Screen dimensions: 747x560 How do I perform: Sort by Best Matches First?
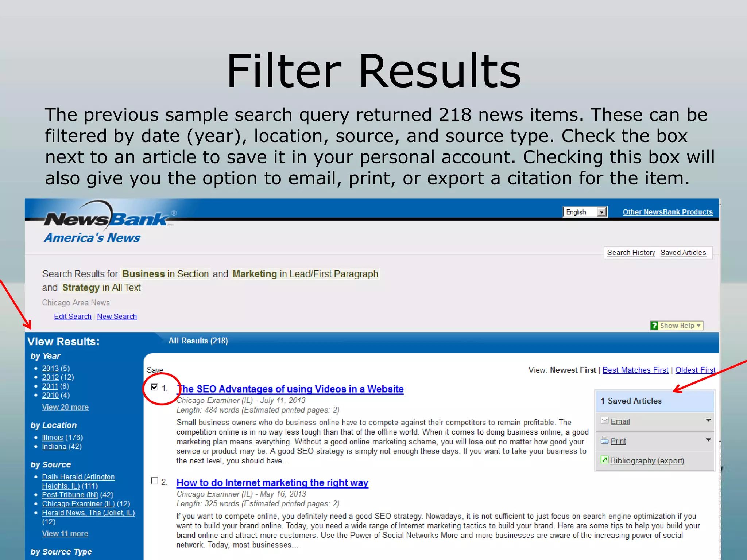point(635,370)
